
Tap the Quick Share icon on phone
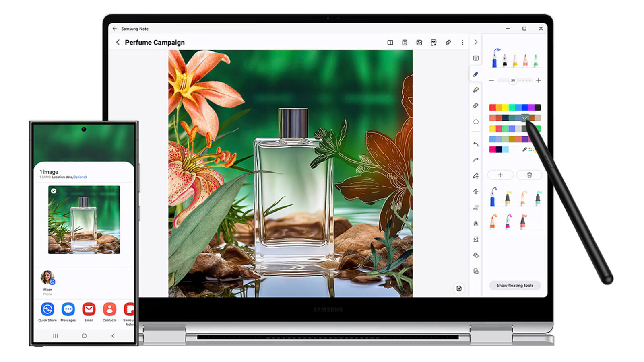[x=47, y=309]
